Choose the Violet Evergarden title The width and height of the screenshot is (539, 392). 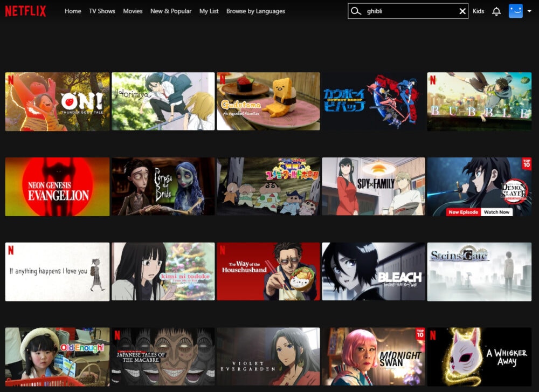(x=268, y=356)
